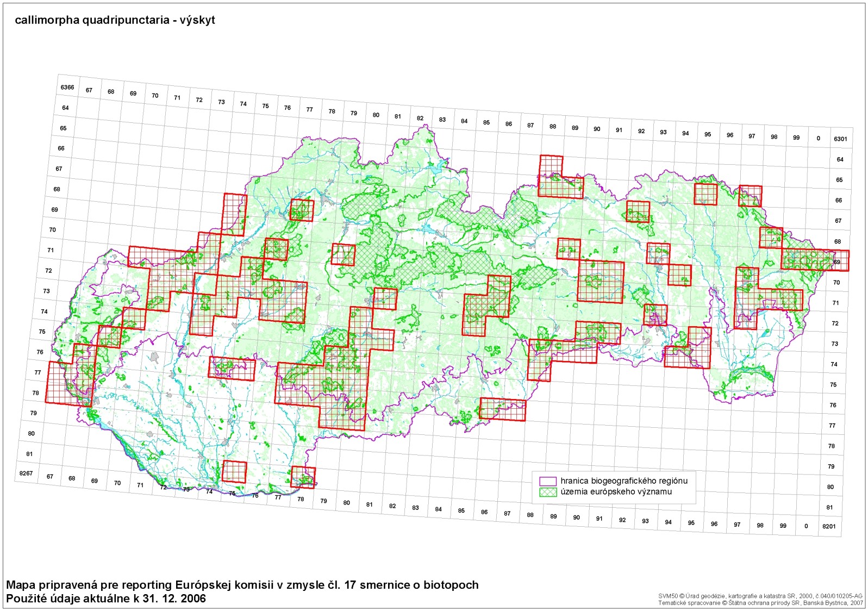Click the green hatched legend swatch

(x=548, y=492)
